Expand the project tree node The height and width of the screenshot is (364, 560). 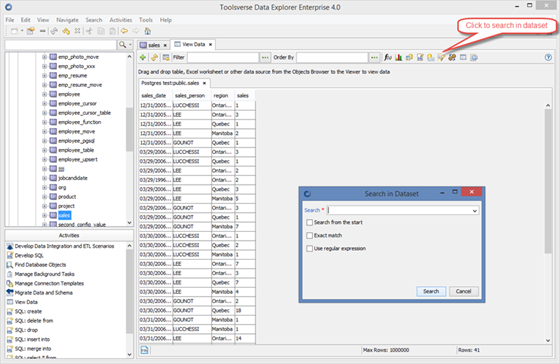(x=45, y=206)
